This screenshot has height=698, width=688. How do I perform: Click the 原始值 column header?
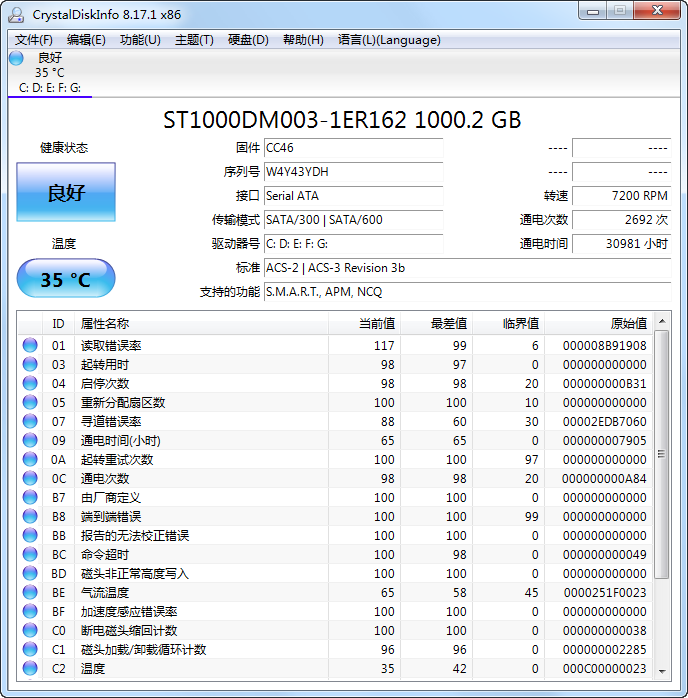[x=599, y=324]
